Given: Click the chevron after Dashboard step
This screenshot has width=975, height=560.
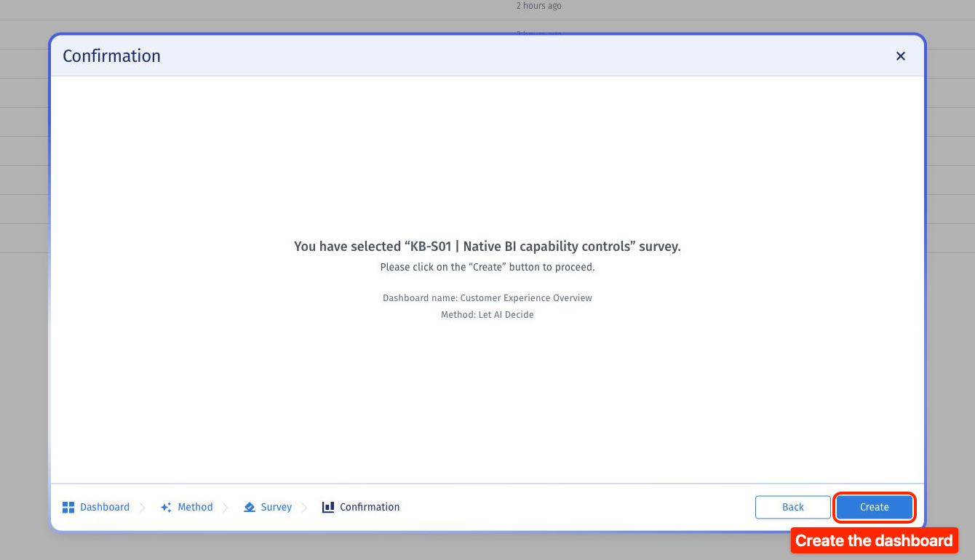Looking at the screenshot, I should [143, 508].
